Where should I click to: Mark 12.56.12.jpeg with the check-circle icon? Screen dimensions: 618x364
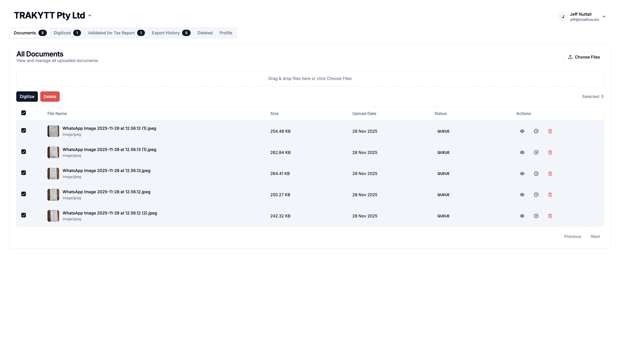536,195
